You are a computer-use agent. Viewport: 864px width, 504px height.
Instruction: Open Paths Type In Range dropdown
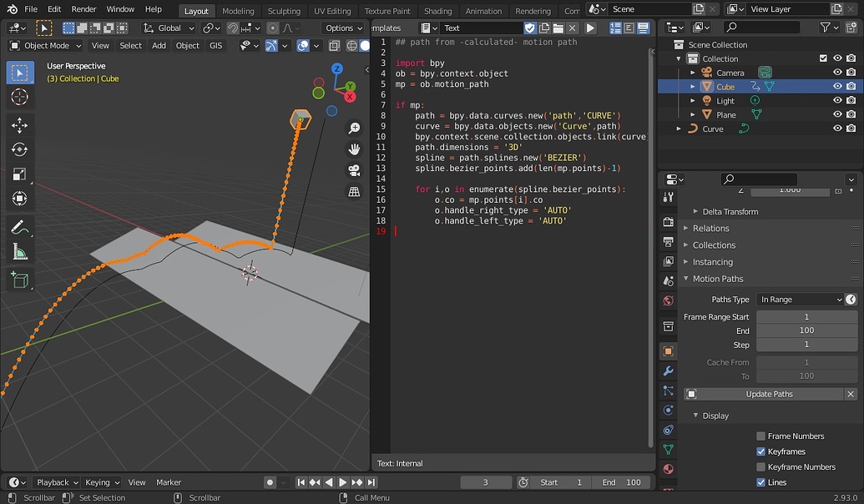point(801,300)
